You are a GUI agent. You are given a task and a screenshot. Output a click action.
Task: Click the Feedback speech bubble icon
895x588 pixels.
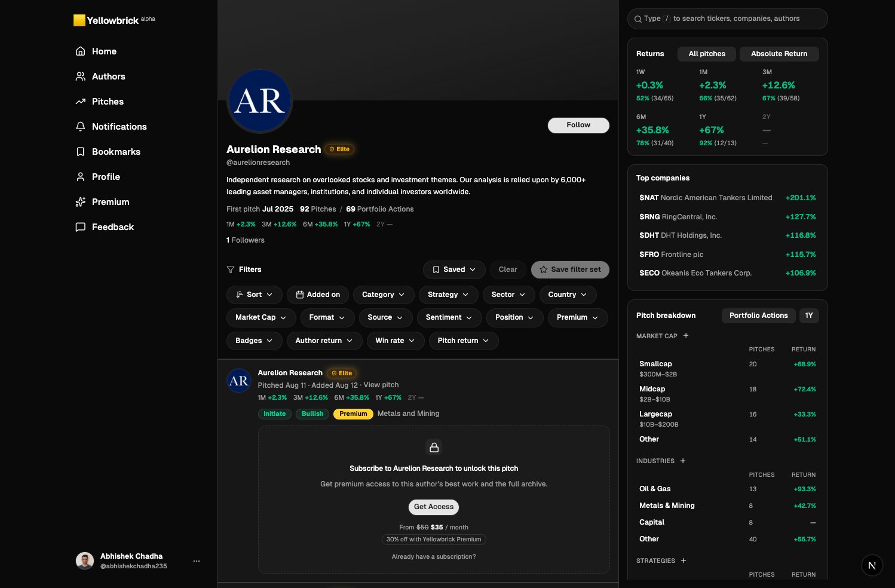coord(81,227)
